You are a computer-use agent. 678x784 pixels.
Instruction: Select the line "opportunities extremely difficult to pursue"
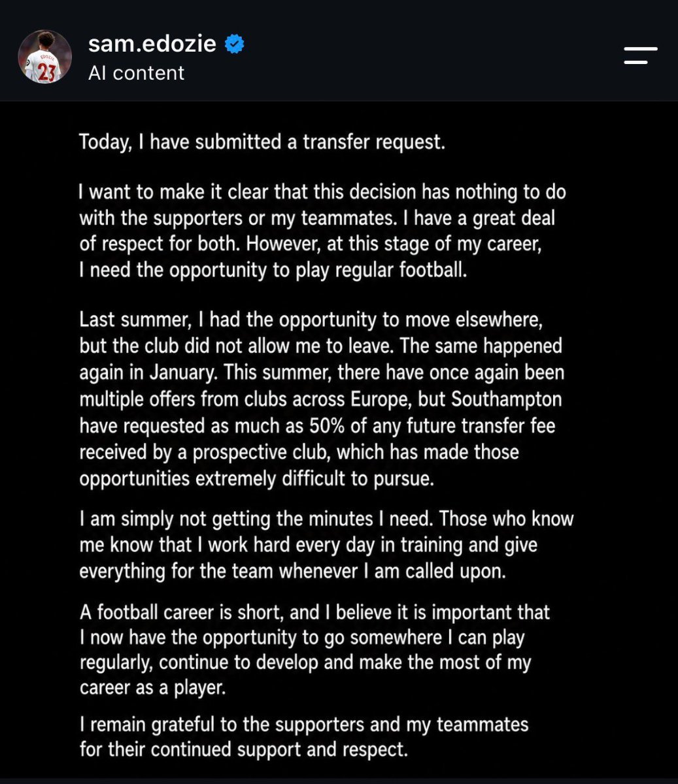click(256, 479)
